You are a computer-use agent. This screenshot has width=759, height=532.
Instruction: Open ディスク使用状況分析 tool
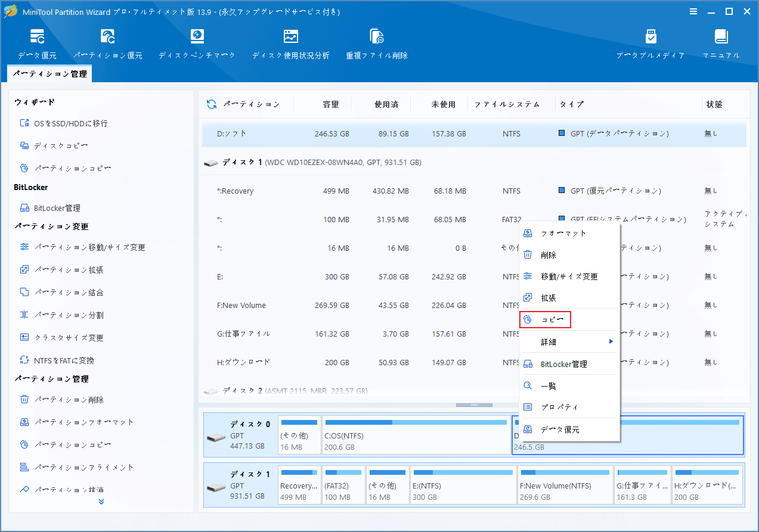click(290, 43)
